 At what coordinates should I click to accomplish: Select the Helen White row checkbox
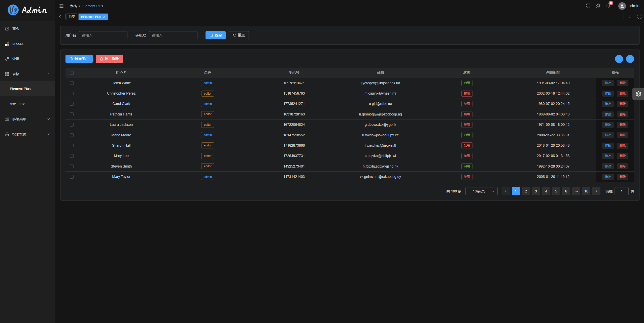click(x=72, y=83)
